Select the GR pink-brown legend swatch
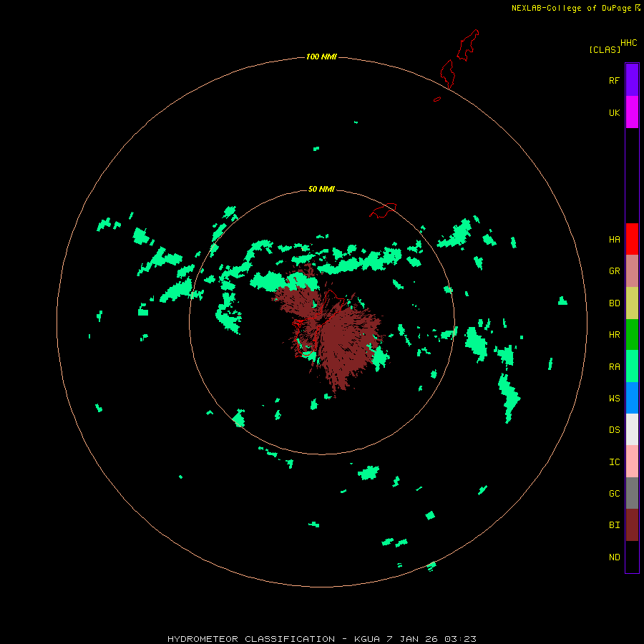This screenshot has width=644, height=644. [632, 271]
